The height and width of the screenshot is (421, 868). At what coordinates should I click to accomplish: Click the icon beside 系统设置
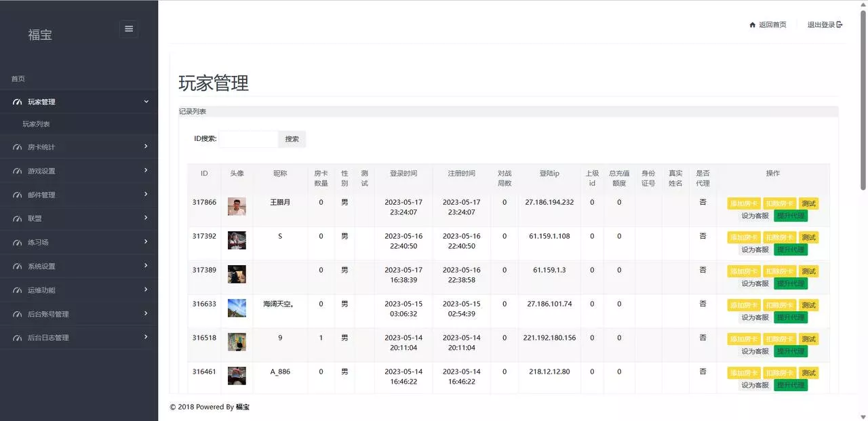coord(17,266)
